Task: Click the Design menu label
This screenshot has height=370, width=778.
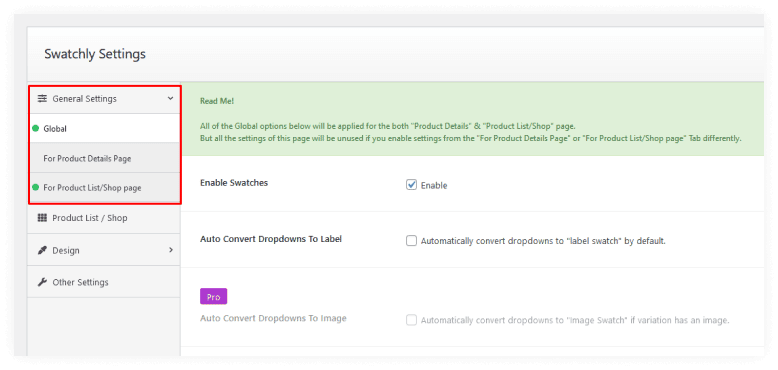Action: click(66, 250)
